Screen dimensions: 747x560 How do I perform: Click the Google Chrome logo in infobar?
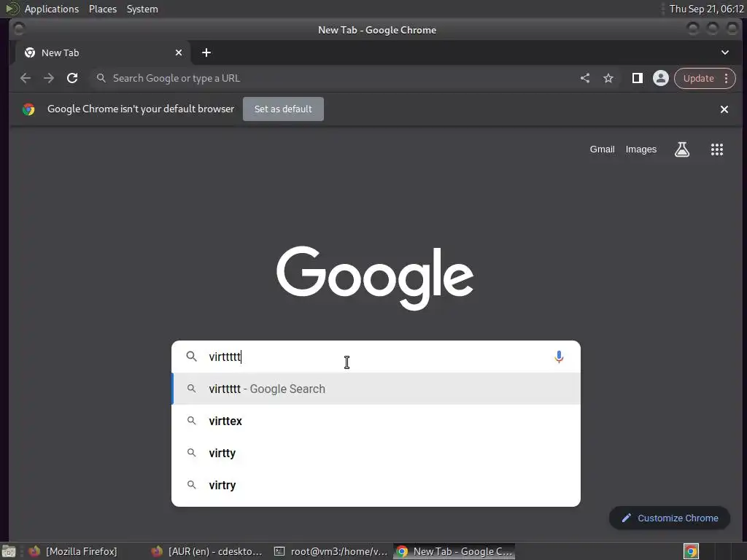click(28, 109)
